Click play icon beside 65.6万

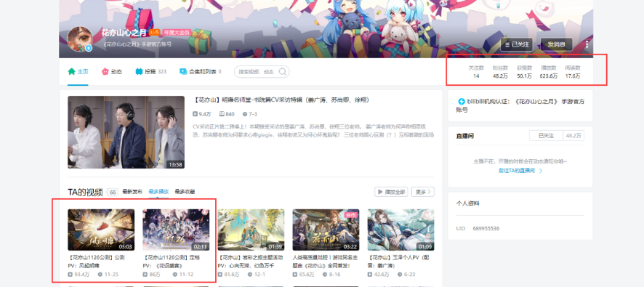(x=296, y=274)
